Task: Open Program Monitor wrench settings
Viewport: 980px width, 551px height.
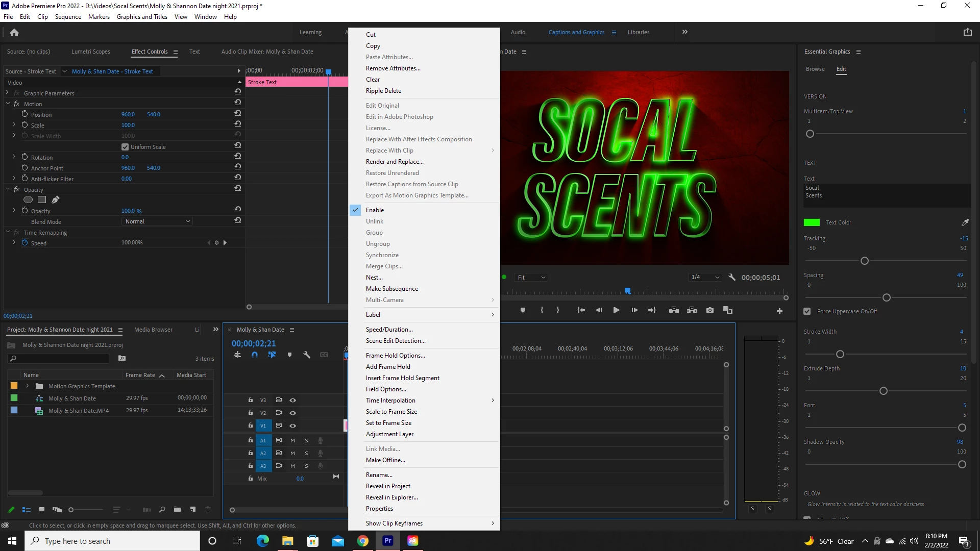Action: click(x=732, y=278)
